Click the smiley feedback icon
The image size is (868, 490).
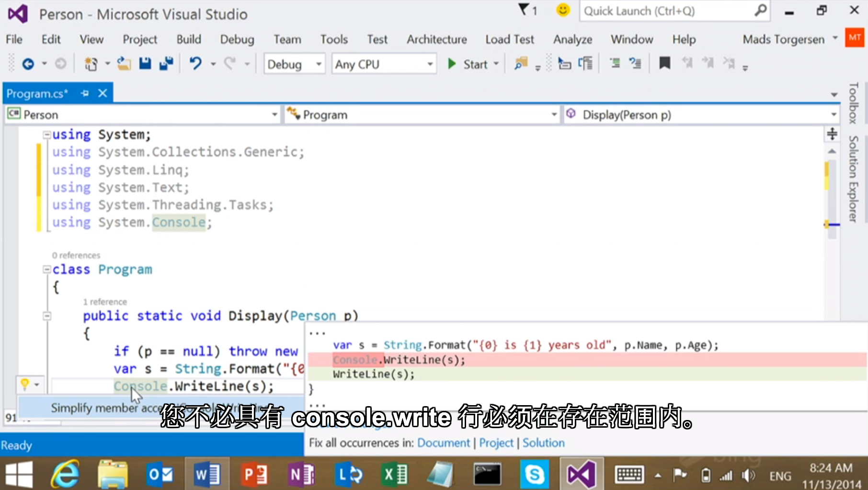[563, 10]
